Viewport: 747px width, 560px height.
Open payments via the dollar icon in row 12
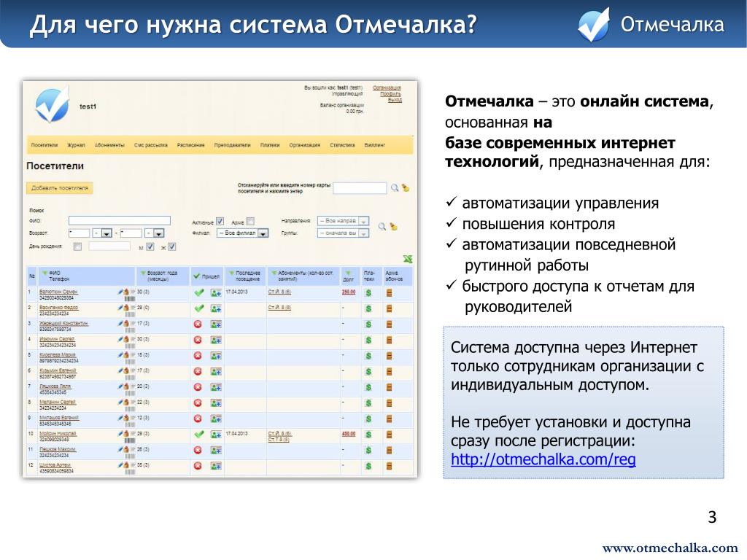[x=368, y=466]
